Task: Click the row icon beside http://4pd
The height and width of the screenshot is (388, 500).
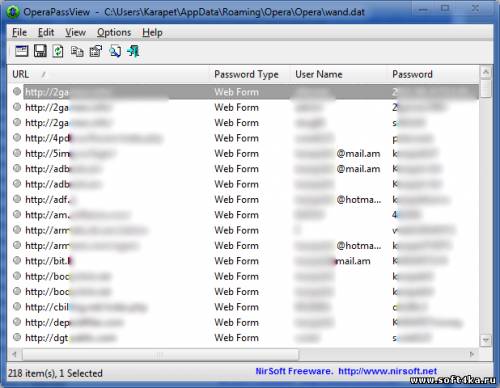Action: coord(17,137)
